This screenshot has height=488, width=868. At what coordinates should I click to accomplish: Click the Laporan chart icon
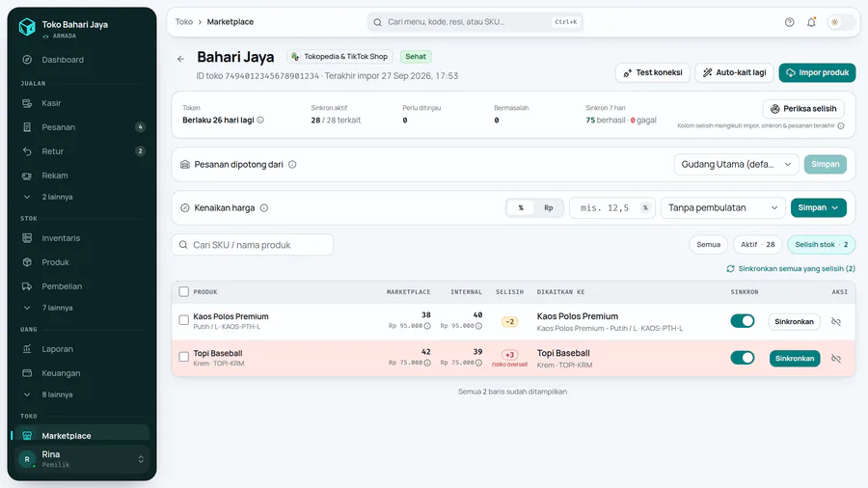[27, 349]
